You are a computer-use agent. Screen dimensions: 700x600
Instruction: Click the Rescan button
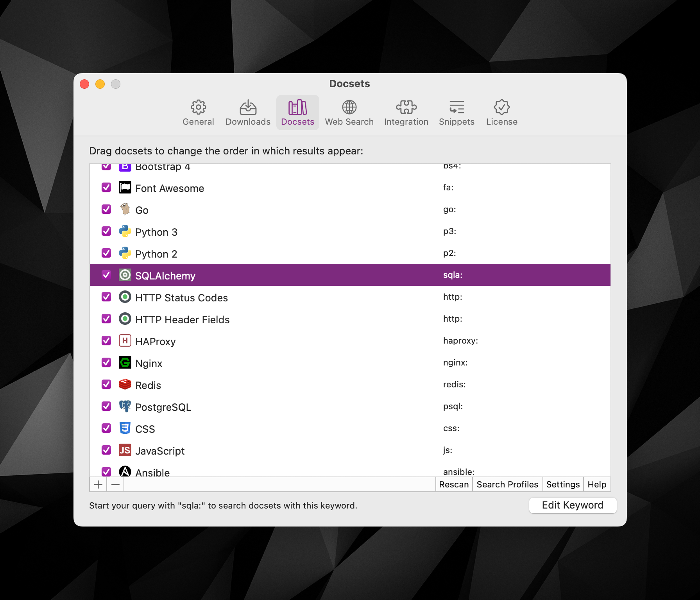tap(454, 485)
